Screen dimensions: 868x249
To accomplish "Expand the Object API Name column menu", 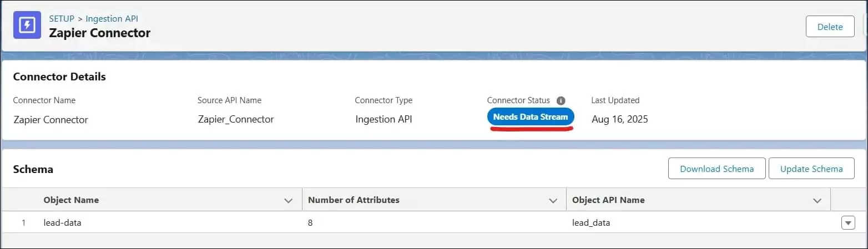I will pos(817,200).
